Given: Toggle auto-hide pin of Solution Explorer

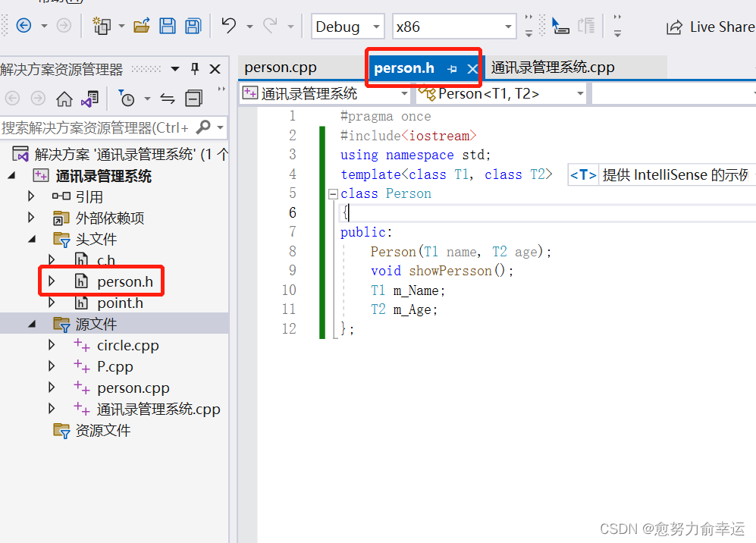Looking at the screenshot, I should (195, 69).
